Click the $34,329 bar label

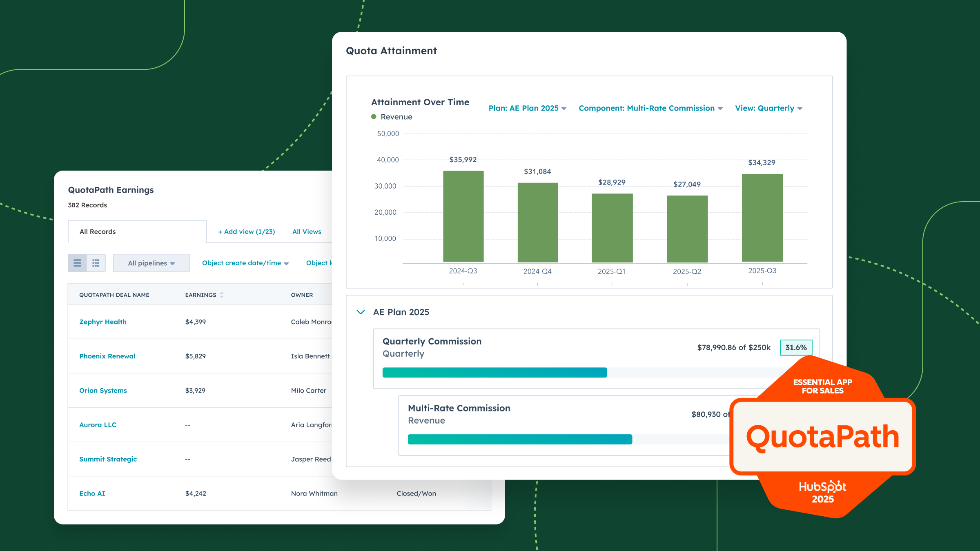(762, 162)
